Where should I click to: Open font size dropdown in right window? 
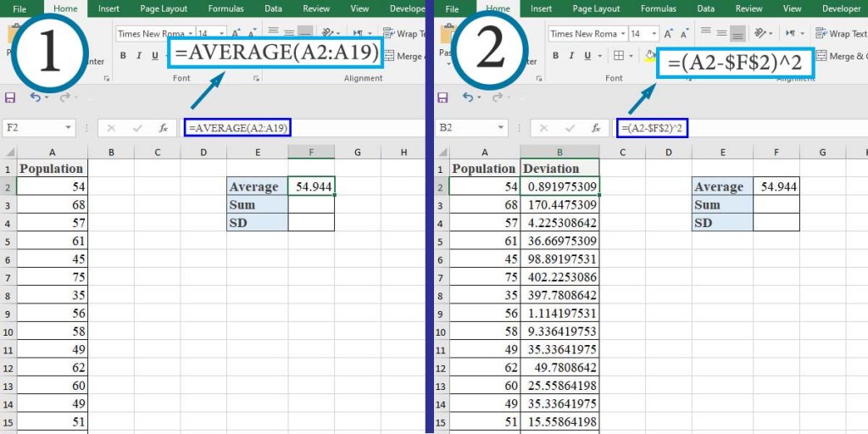tap(654, 34)
